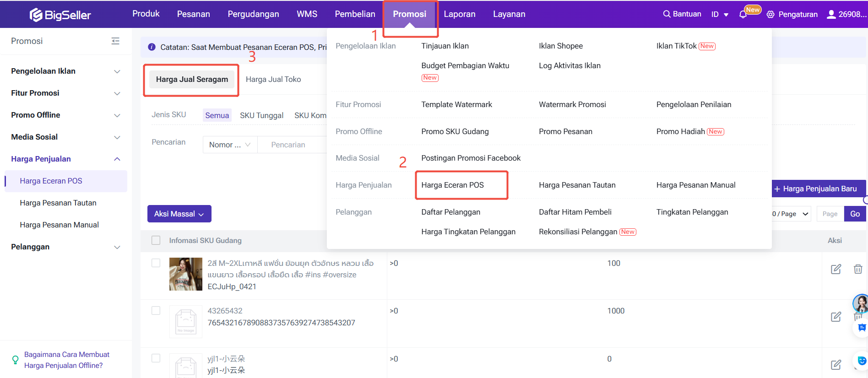Open the Bantuan search icon
Image resolution: width=868 pixels, height=378 pixels.
667,14
